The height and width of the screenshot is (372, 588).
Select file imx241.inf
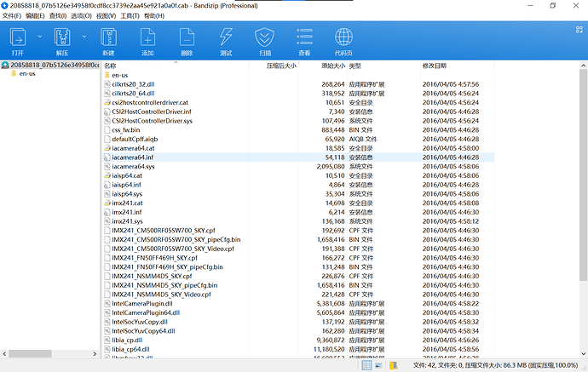pyautogui.click(x=127, y=212)
